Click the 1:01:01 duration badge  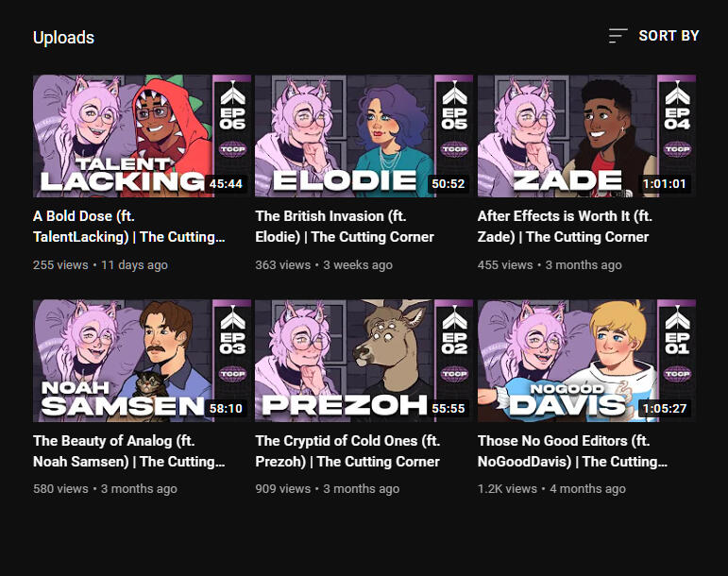(x=665, y=184)
